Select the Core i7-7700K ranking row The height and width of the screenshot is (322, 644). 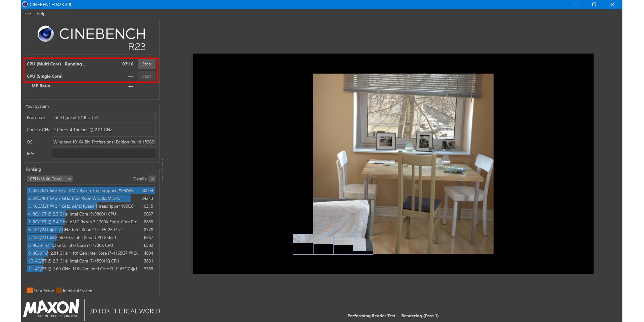91,245
